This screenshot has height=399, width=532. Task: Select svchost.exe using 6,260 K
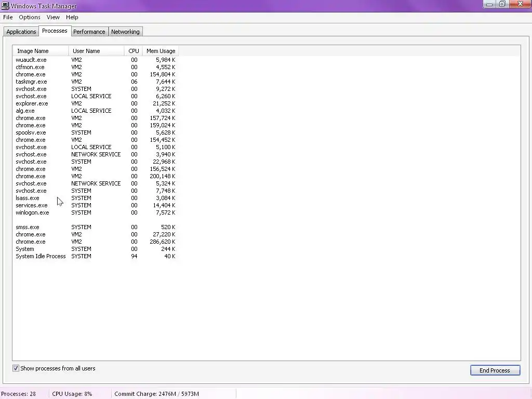pos(96,96)
